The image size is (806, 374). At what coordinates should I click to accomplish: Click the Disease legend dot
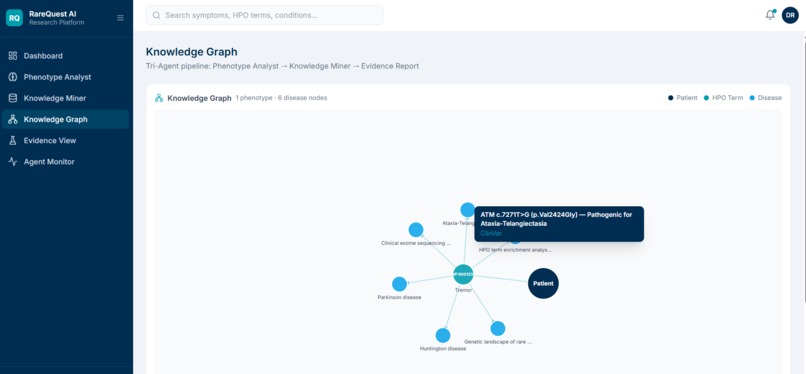click(752, 98)
